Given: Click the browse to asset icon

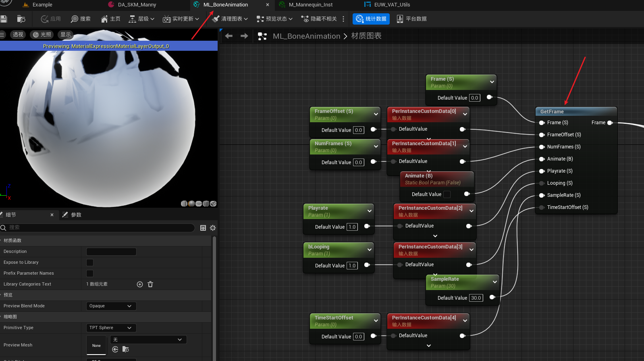Looking at the screenshot, I should (x=21, y=19).
